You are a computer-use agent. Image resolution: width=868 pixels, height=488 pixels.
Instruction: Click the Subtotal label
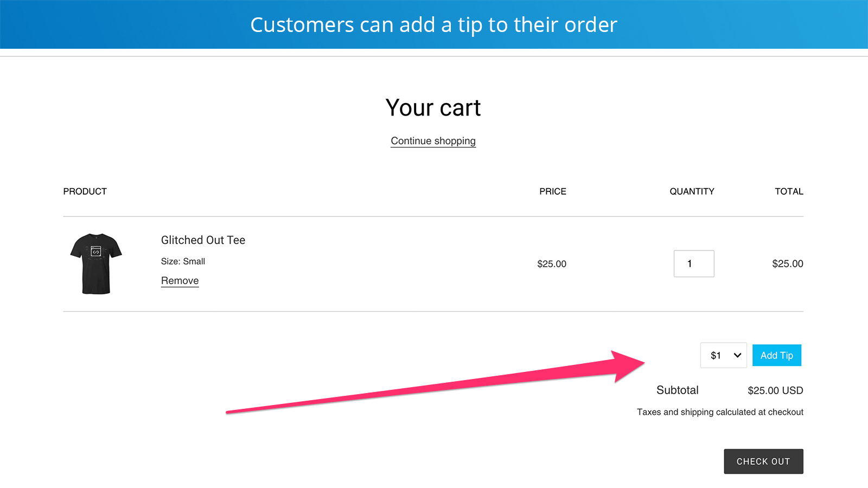point(677,390)
